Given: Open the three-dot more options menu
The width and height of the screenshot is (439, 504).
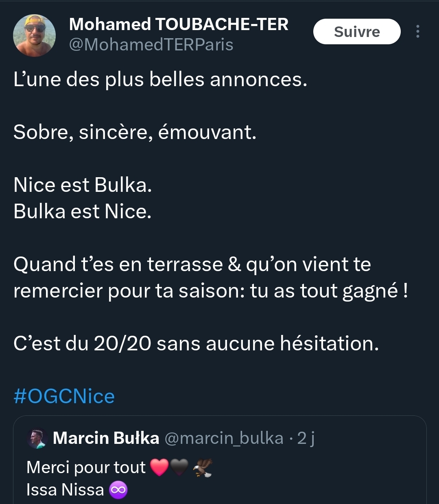Looking at the screenshot, I should (417, 32).
